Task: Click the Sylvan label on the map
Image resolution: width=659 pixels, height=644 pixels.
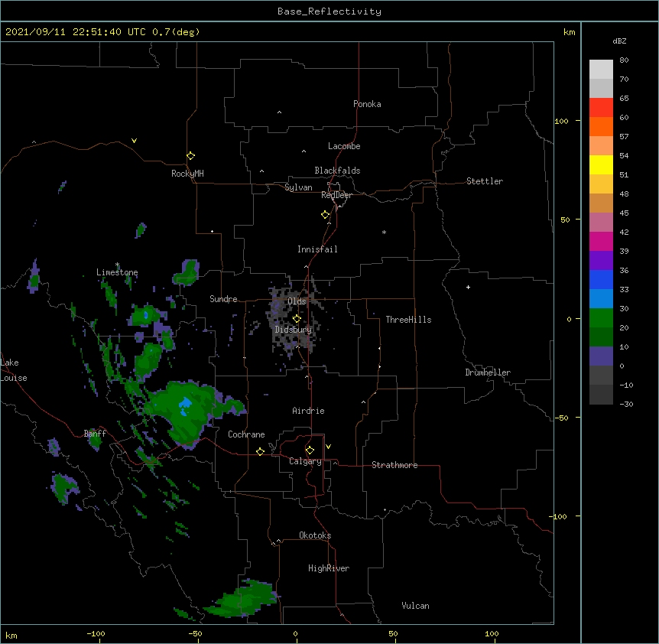Action: coord(298,187)
